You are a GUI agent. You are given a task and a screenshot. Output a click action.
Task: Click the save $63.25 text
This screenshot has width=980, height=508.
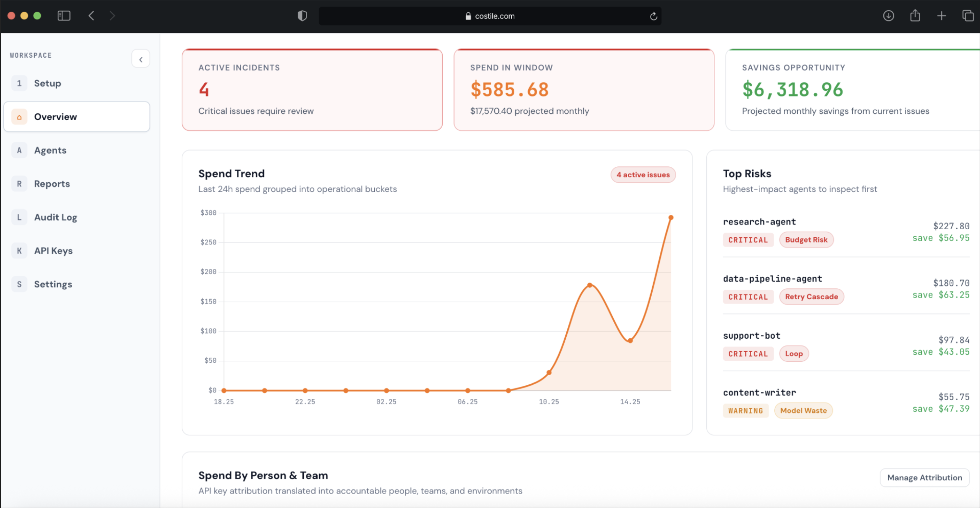[941, 295]
